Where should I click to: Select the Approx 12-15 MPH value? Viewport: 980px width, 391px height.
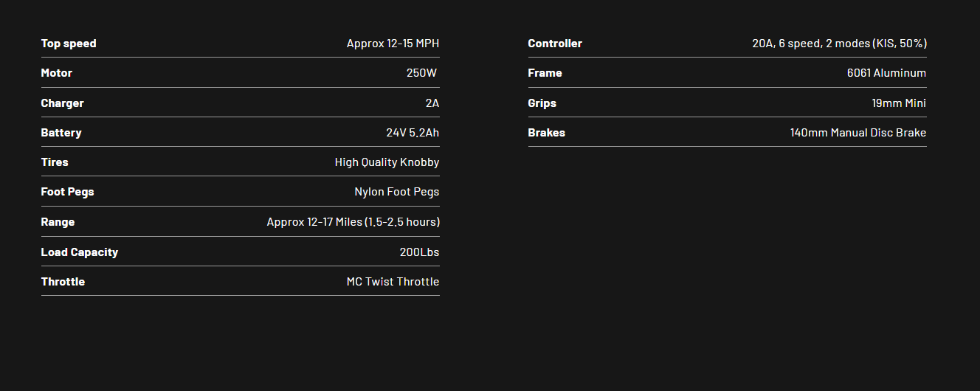point(393,44)
